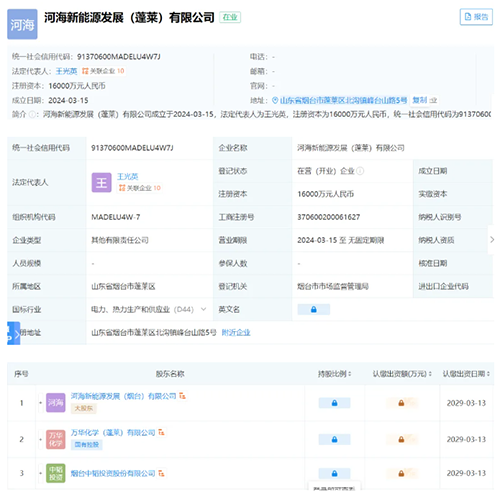Select organization code MADELU4W-7
Viewport: 500px width, 504px height.
click(116, 217)
